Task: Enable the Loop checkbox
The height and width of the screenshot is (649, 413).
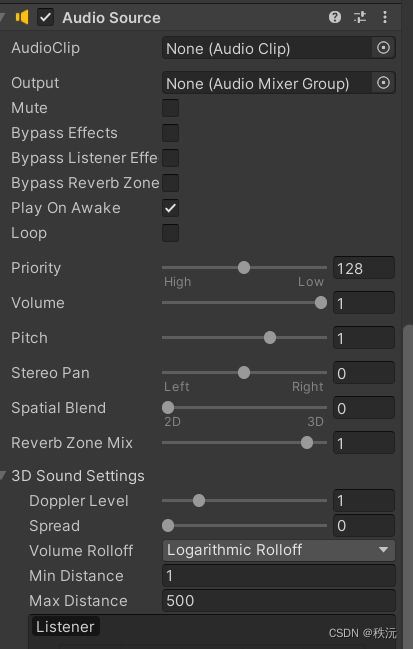Action: [x=170, y=233]
